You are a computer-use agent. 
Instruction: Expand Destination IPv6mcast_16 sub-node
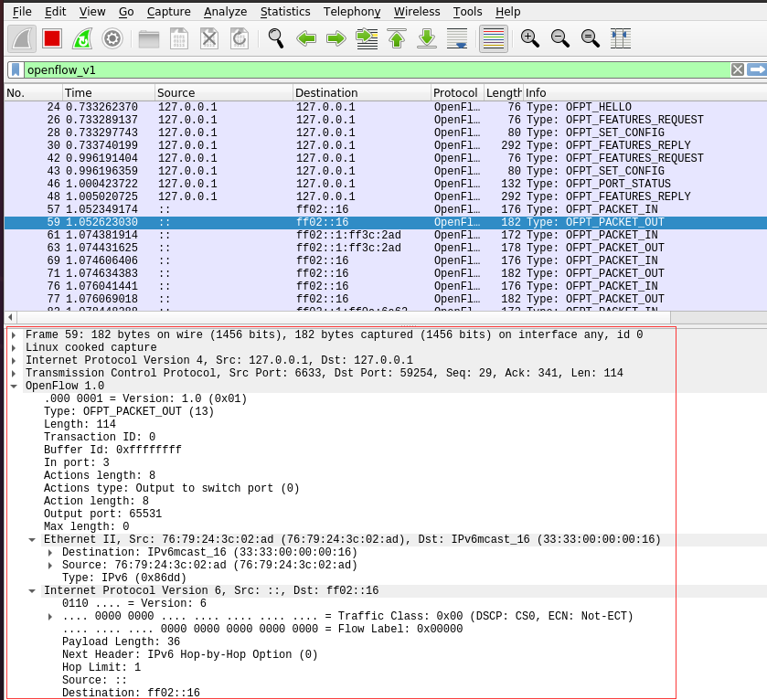point(50,552)
